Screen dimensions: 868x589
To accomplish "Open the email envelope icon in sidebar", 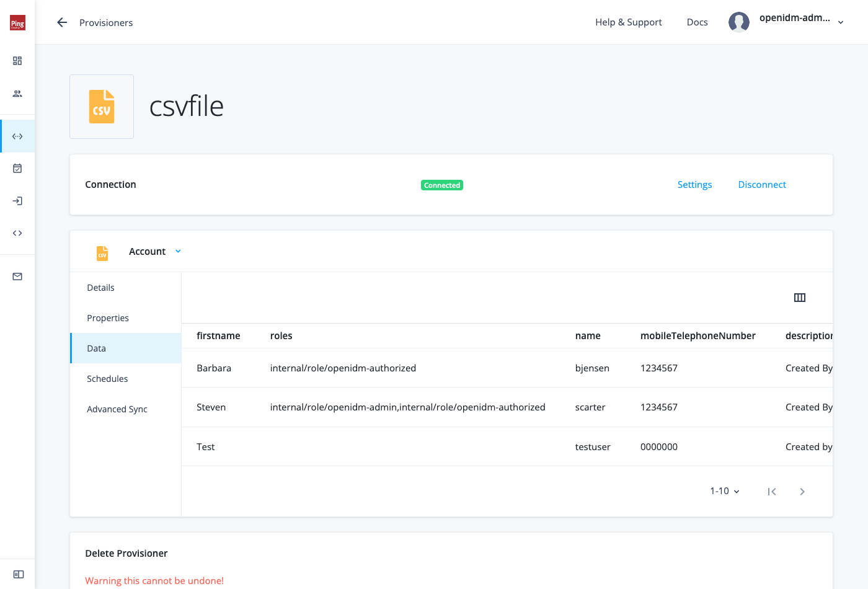I will tap(17, 277).
